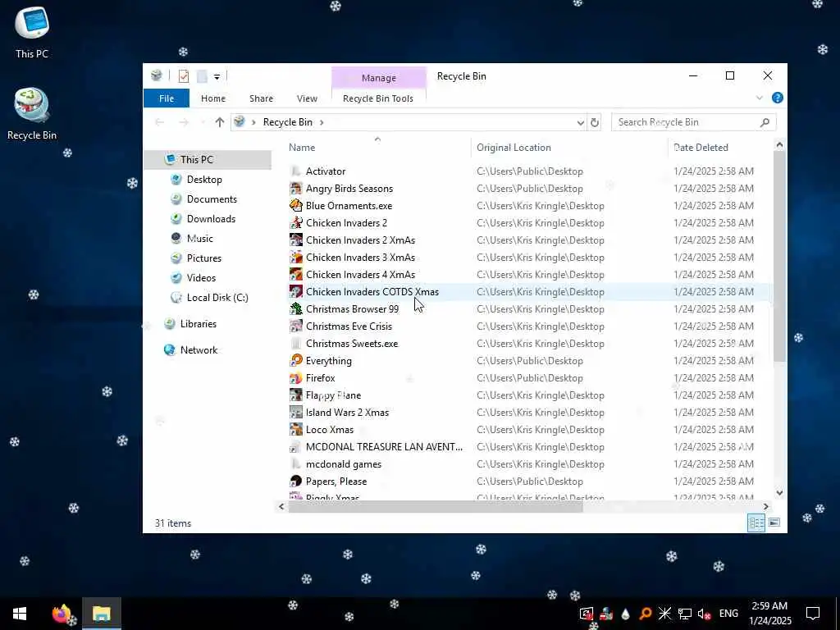Screen dimensions: 840x630
Task: Select Island Wars 2 Xmas icon
Action: click(295, 413)
